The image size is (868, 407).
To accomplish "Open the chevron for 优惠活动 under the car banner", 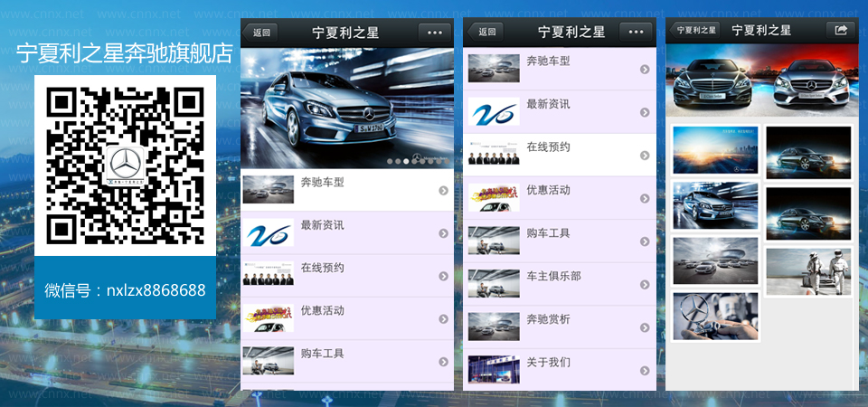I will 443,319.
